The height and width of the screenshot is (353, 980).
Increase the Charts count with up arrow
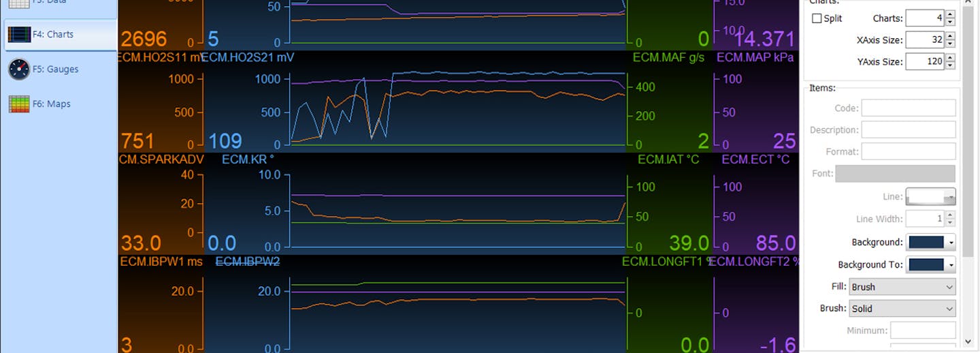(950, 14)
